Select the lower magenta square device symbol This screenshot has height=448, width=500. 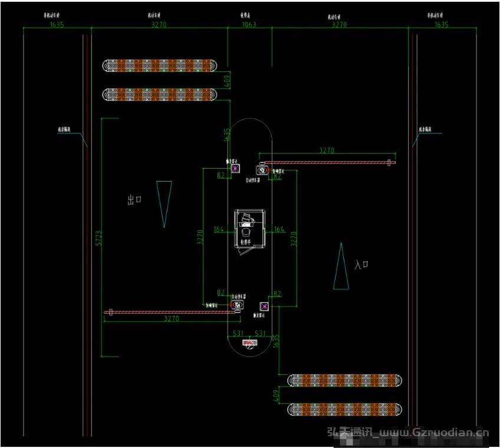264,307
